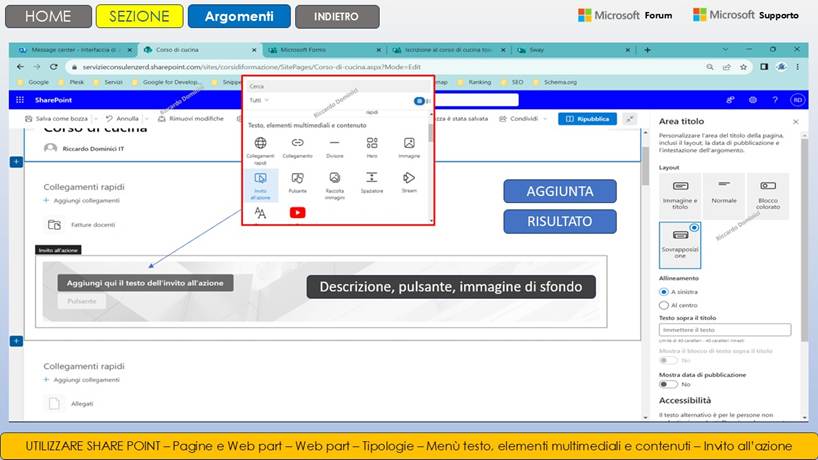This screenshot has width=818, height=460.
Task: Open the browser side panel icon
Action: coord(764,67)
